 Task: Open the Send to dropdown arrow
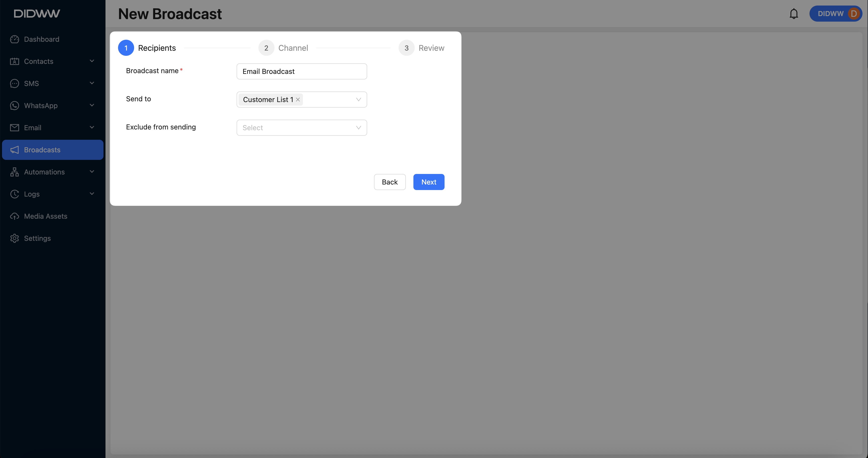tap(358, 100)
